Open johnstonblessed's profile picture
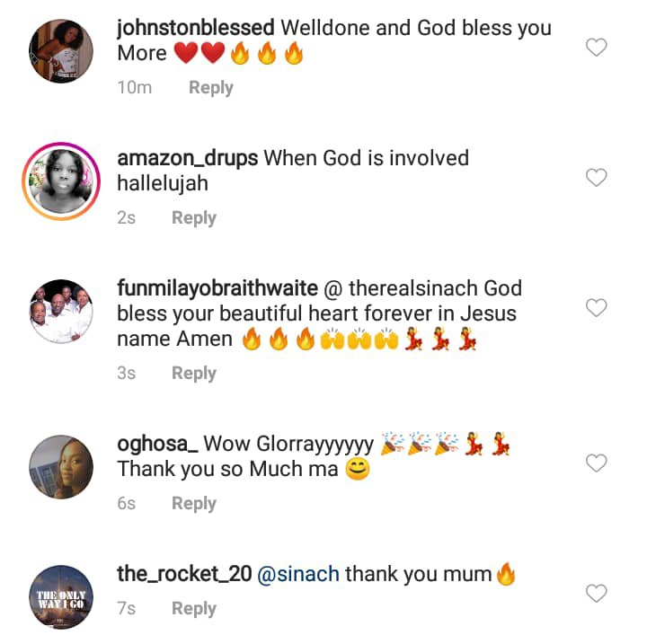The width and height of the screenshot is (647, 644). tap(61, 48)
